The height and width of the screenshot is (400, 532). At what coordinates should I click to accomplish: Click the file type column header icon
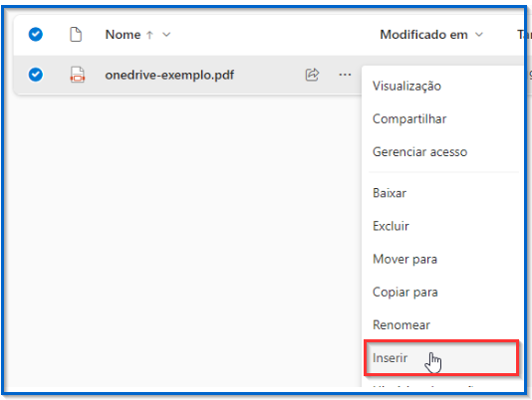point(76,35)
